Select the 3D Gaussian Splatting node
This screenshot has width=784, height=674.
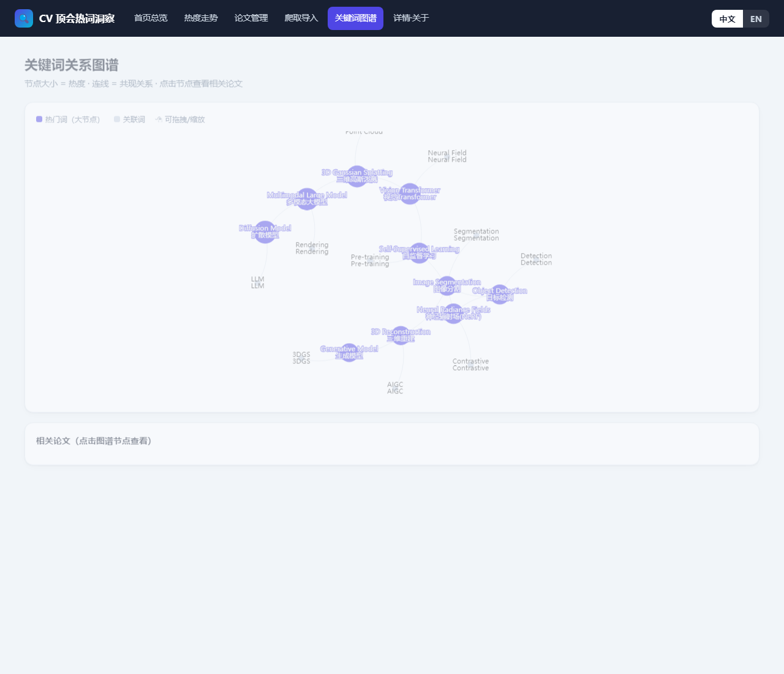356,176
